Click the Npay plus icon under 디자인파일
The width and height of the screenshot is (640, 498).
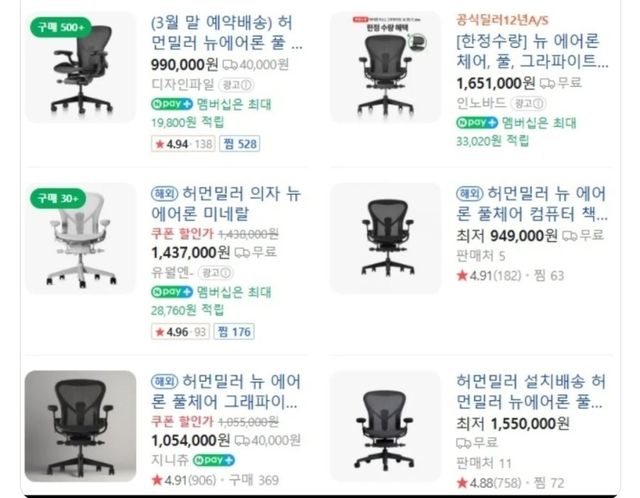pyautogui.click(x=172, y=104)
